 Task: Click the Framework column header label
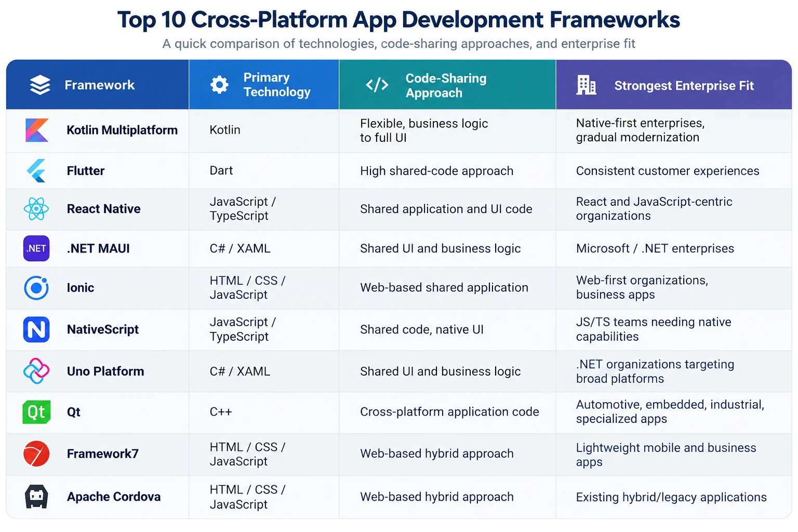coord(100,85)
